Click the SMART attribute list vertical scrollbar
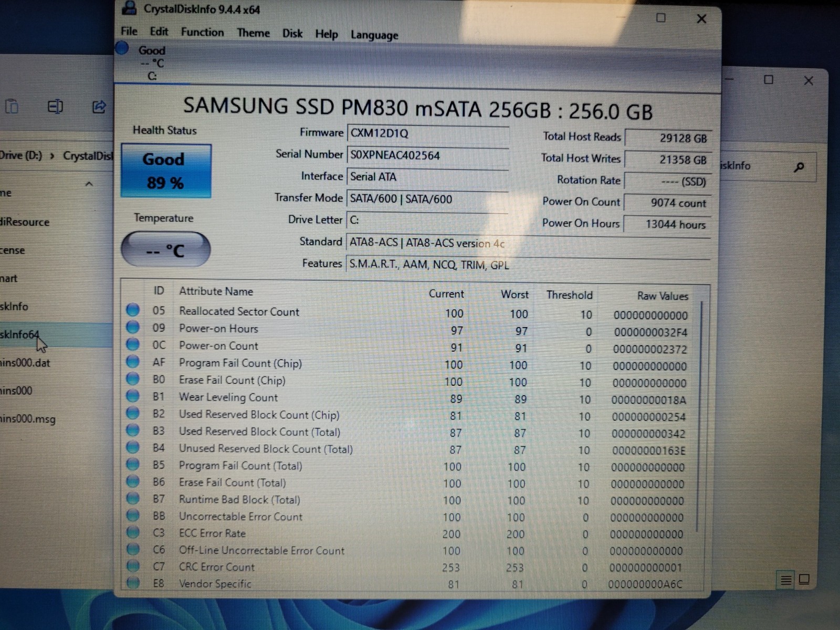The image size is (840, 630). 699,417
